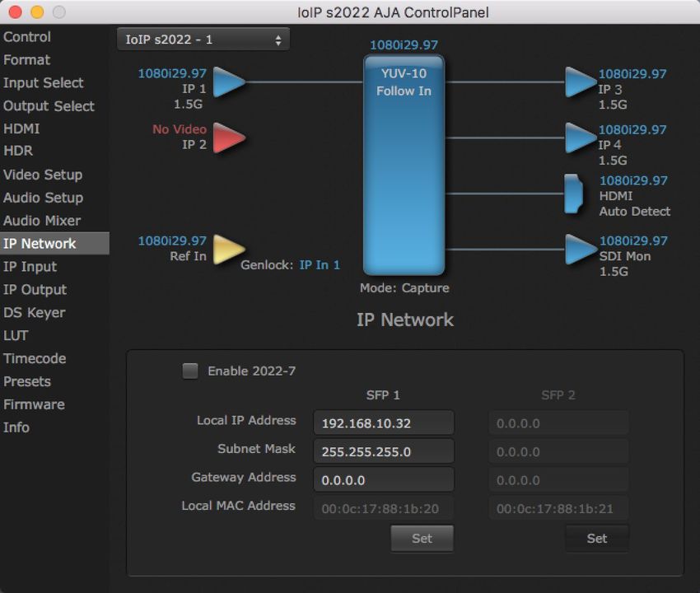Image resolution: width=700 pixels, height=593 pixels.
Task: Click SFP 2 Local IP Address field
Action: pyautogui.click(x=558, y=423)
